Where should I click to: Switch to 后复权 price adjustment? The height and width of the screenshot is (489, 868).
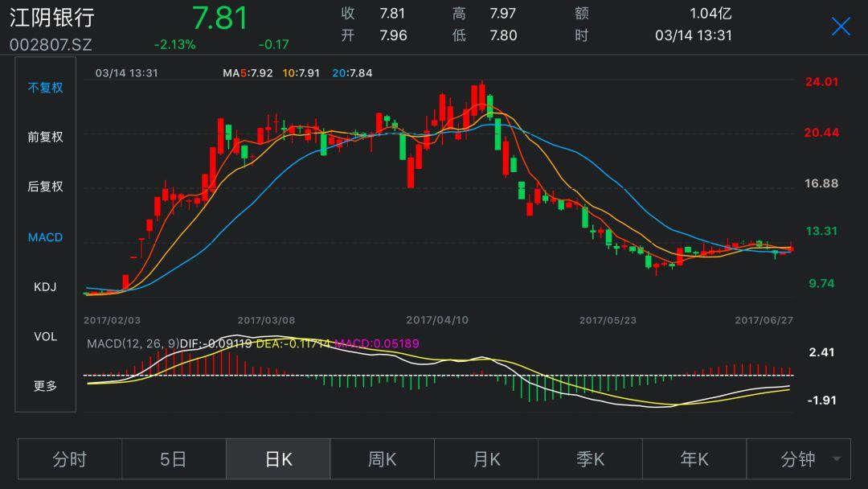click(45, 187)
